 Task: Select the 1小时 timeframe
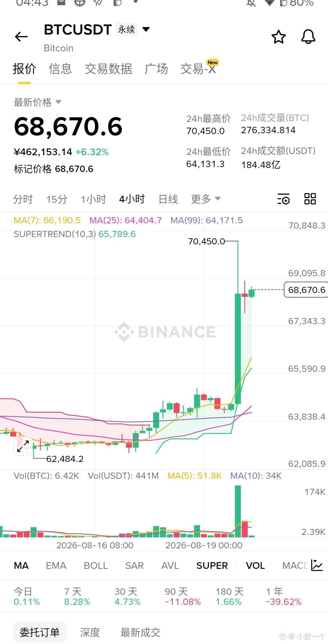[x=93, y=199]
